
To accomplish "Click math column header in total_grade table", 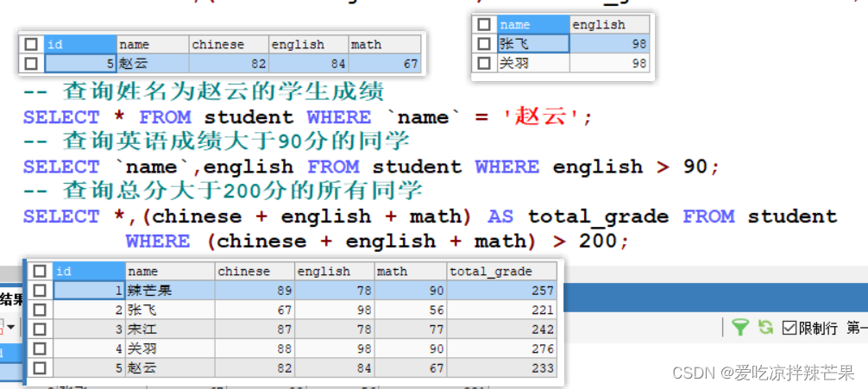I will click(x=410, y=271).
